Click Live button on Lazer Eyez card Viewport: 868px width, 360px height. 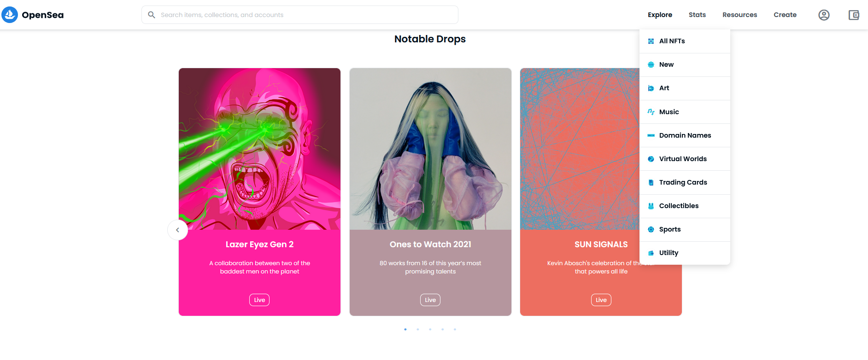click(x=259, y=300)
